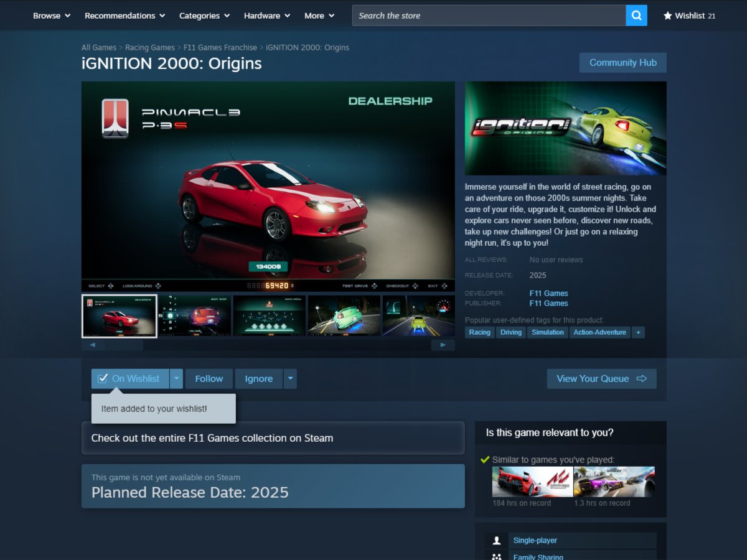Click the Single-player feature icon

tap(496, 541)
